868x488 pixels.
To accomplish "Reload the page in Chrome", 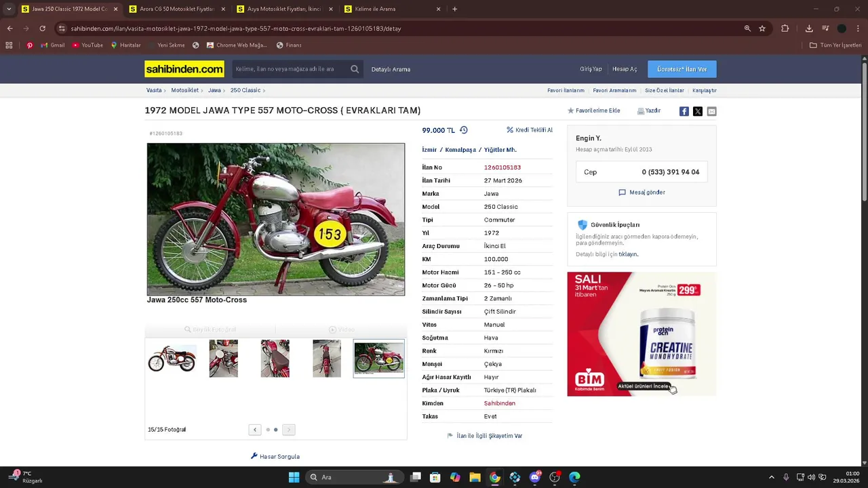I will coord(42,28).
